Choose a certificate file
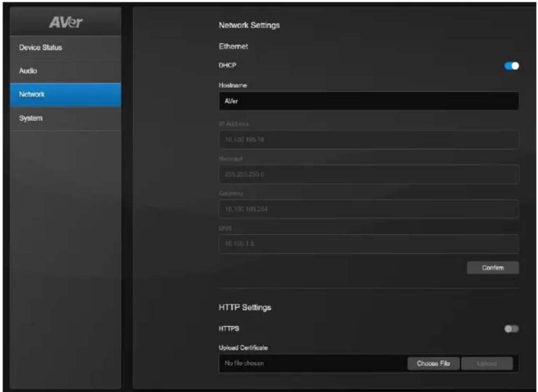 pos(433,363)
